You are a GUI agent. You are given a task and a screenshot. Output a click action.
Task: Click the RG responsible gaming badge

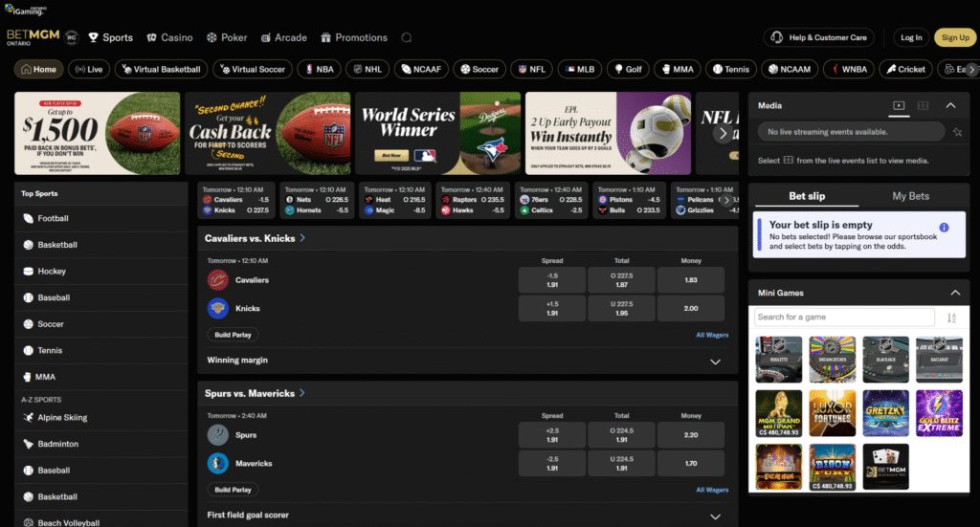72,38
